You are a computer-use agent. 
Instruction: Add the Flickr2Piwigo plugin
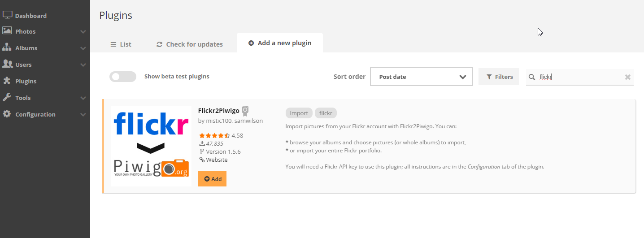[212, 178]
